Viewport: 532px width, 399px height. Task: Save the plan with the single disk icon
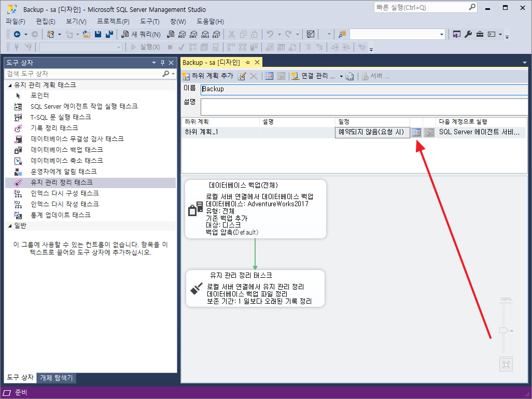click(98, 34)
